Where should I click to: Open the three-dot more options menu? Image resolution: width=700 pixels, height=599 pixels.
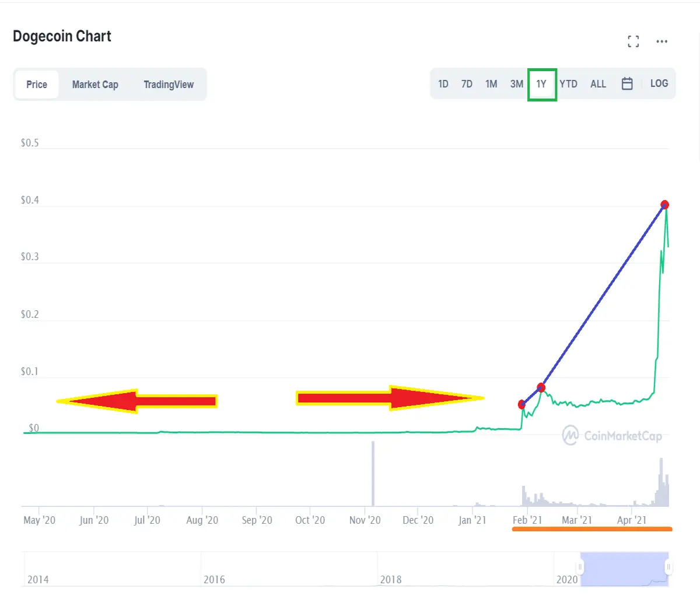click(661, 41)
